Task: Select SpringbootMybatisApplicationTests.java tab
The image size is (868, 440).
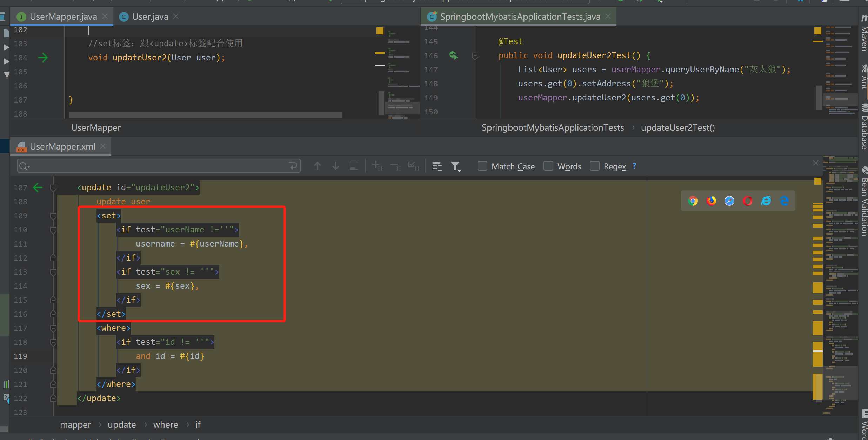Action: pos(520,17)
